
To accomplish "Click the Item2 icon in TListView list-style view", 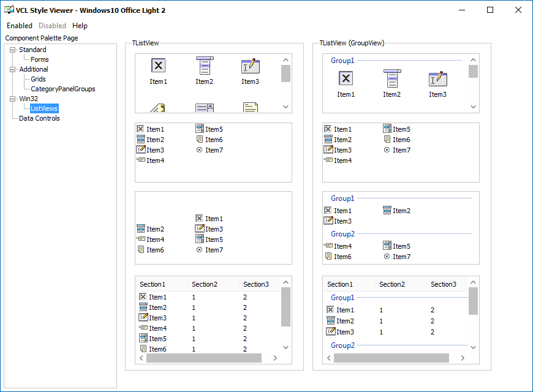I will [x=141, y=229].
